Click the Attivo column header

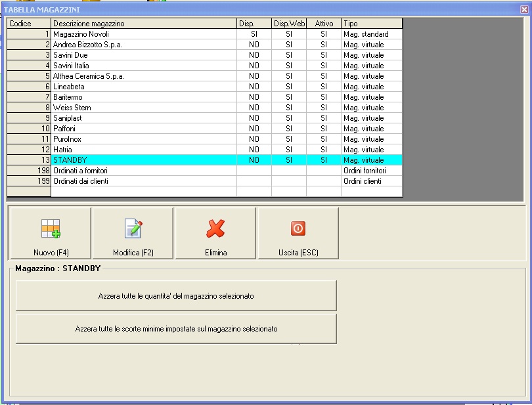coord(324,24)
